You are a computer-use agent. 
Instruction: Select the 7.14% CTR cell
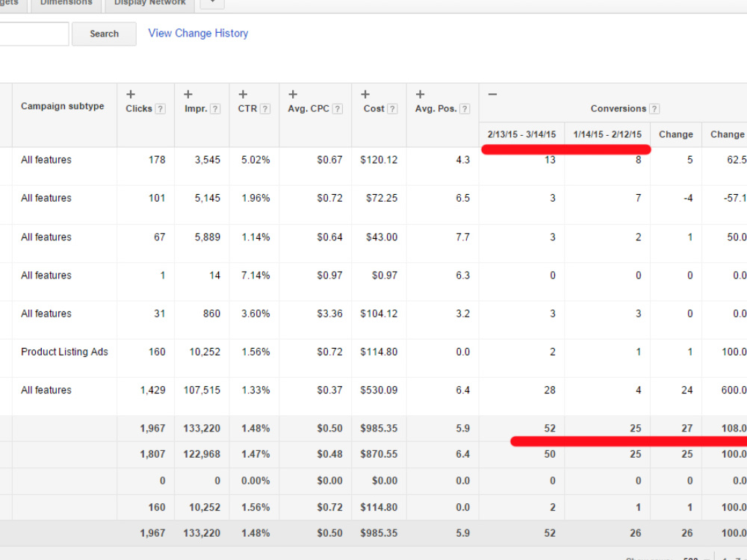click(255, 276)
